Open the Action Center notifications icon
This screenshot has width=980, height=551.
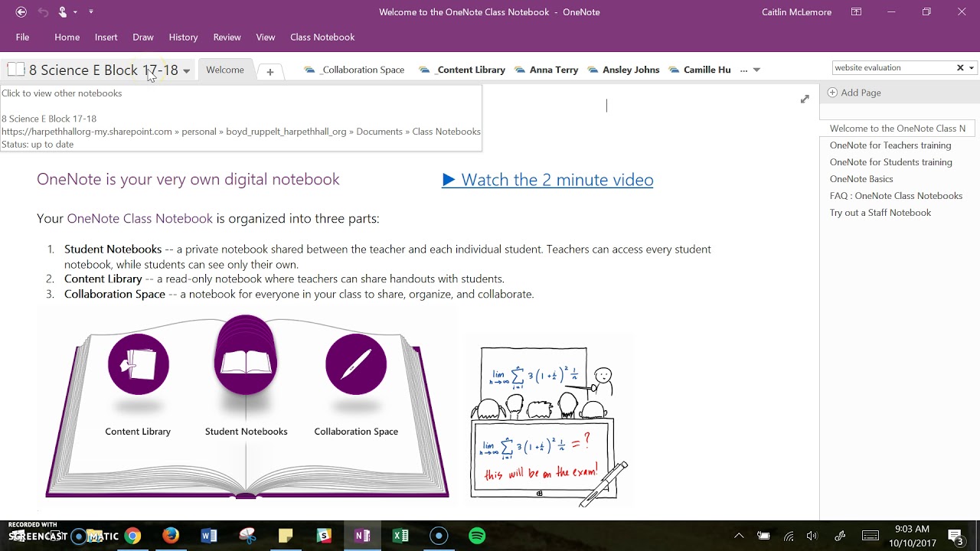955,536
